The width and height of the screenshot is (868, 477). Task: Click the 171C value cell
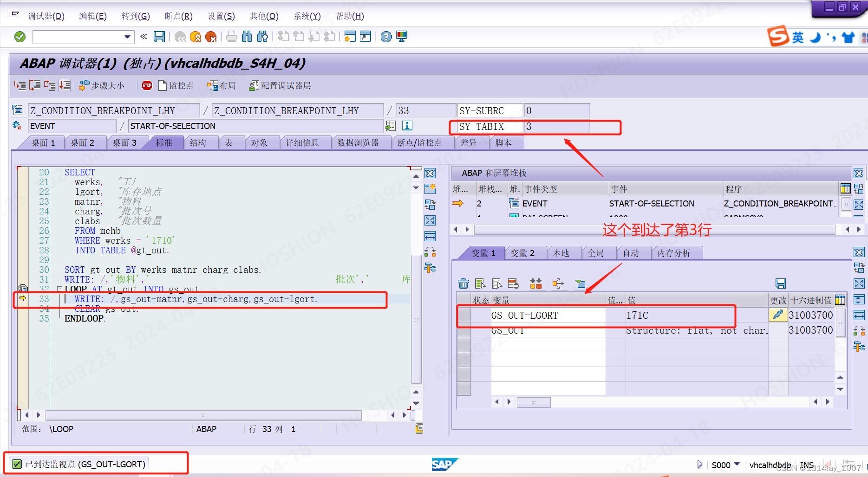point(696,315)
